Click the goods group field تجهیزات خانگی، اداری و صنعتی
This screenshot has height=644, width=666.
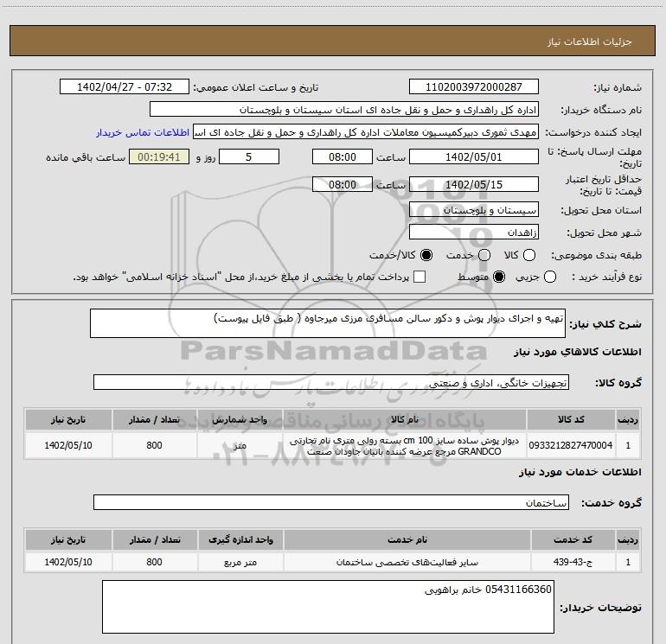pyautogui.click(x=331, y=382)
